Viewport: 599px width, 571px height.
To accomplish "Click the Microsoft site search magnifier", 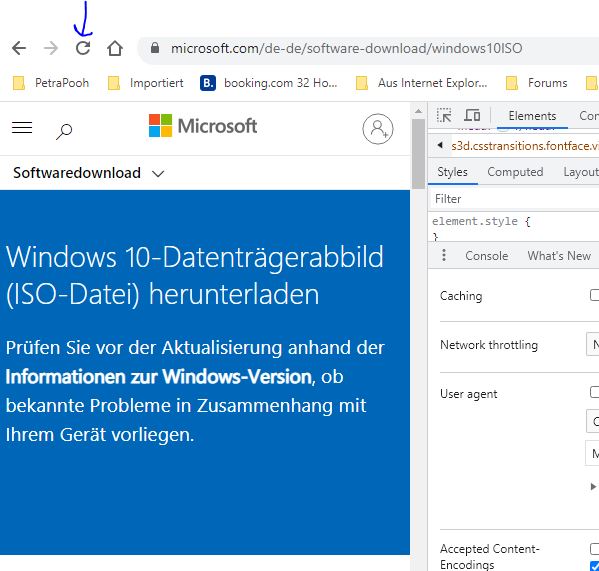I will tap(64, 131).
